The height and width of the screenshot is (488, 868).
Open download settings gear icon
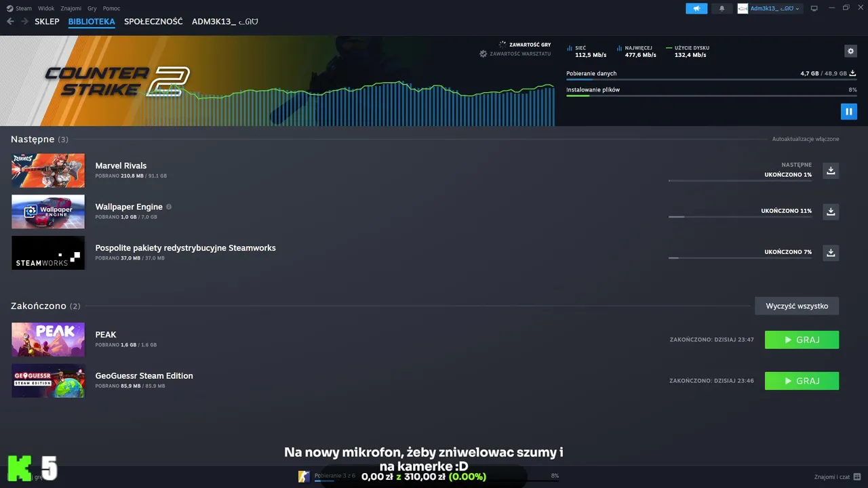click(x=850, y=51)
